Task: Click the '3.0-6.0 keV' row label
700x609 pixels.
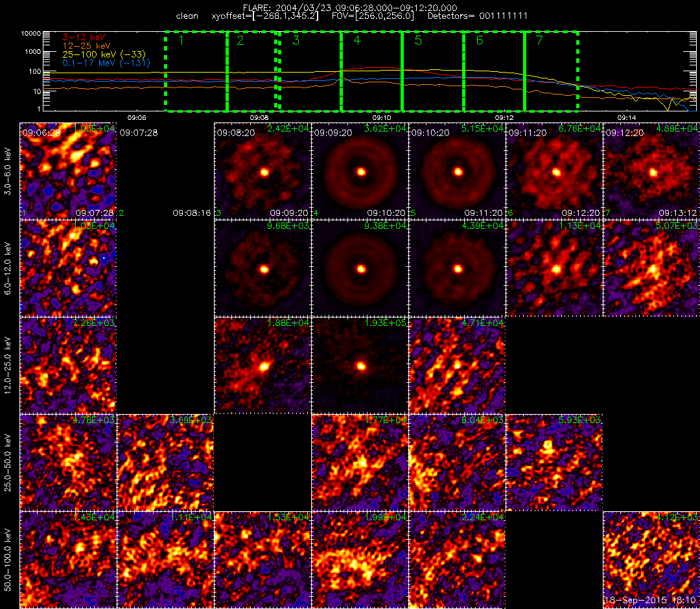Action: pos(8,171)
